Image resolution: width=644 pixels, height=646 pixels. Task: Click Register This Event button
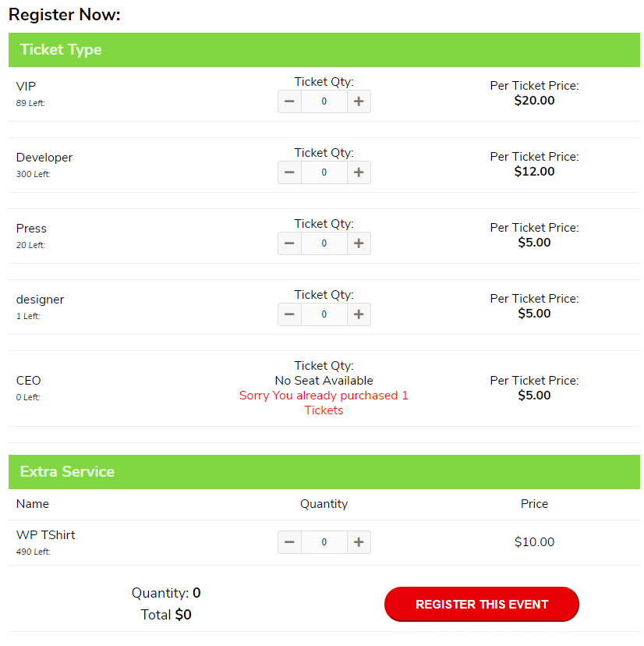[x=481, y=604]
